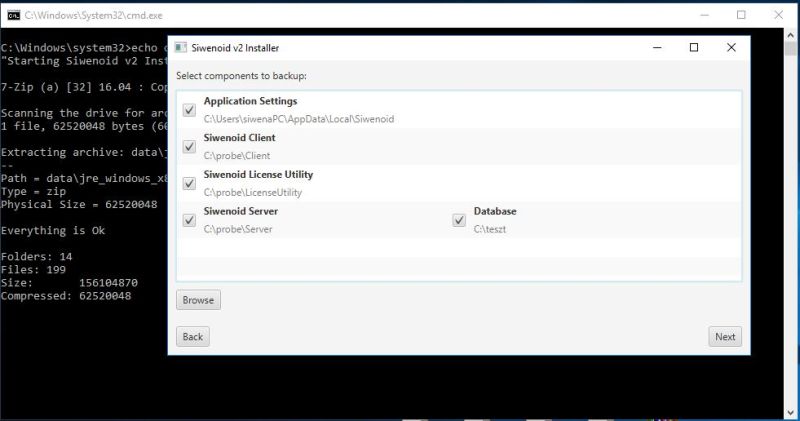Minimize the Siwenoid v2 Installer window

[x=657, y=47]
